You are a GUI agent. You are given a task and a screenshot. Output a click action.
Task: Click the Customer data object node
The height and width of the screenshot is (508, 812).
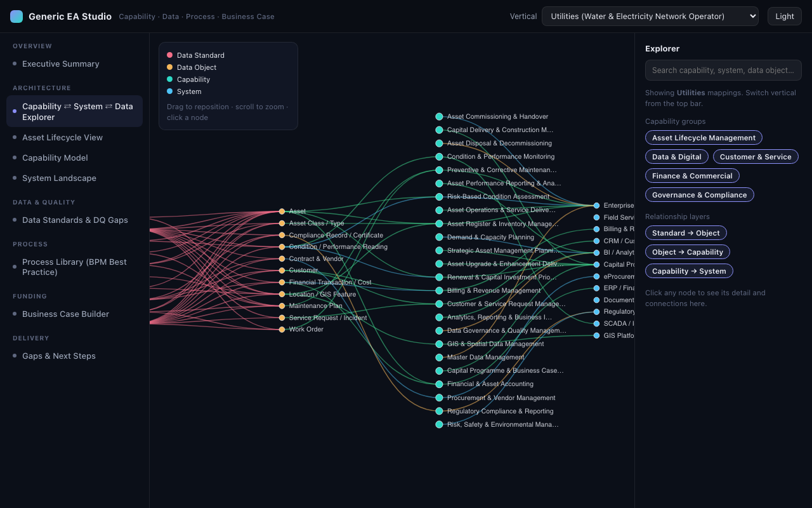click(282, 271)
